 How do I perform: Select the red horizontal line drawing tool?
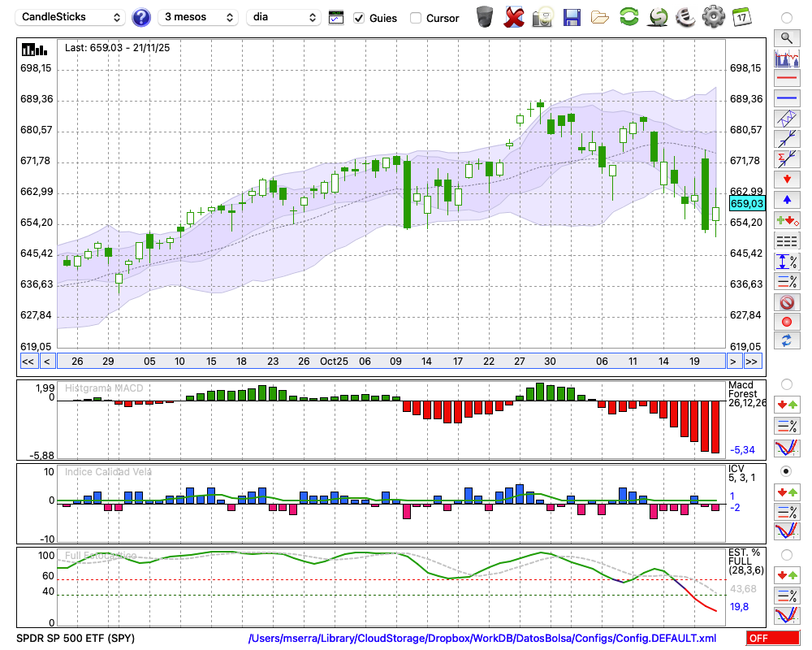[x=787, y=78]
